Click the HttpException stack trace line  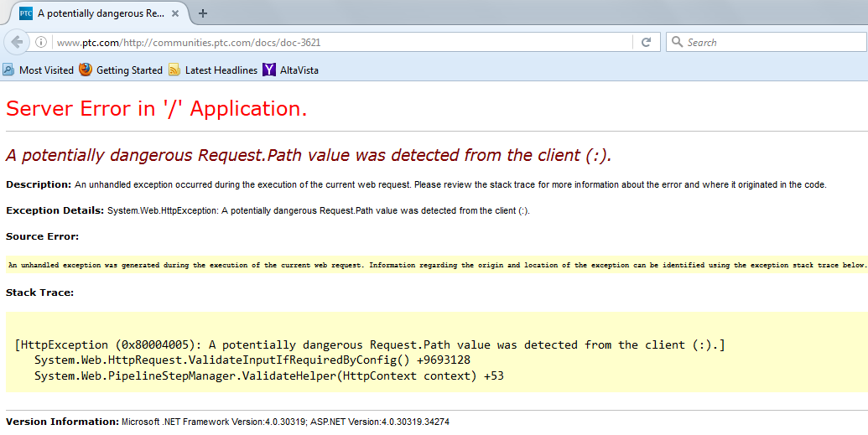tap(369, 344)
